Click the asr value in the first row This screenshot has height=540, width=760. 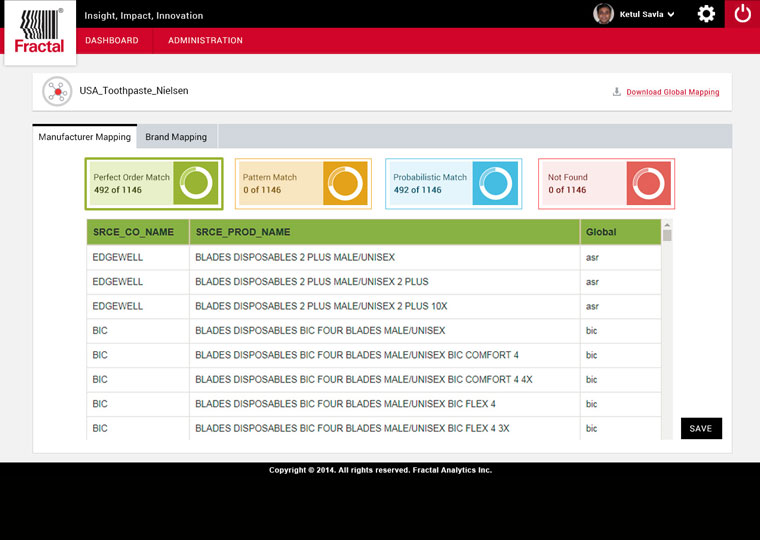point(592,257)
